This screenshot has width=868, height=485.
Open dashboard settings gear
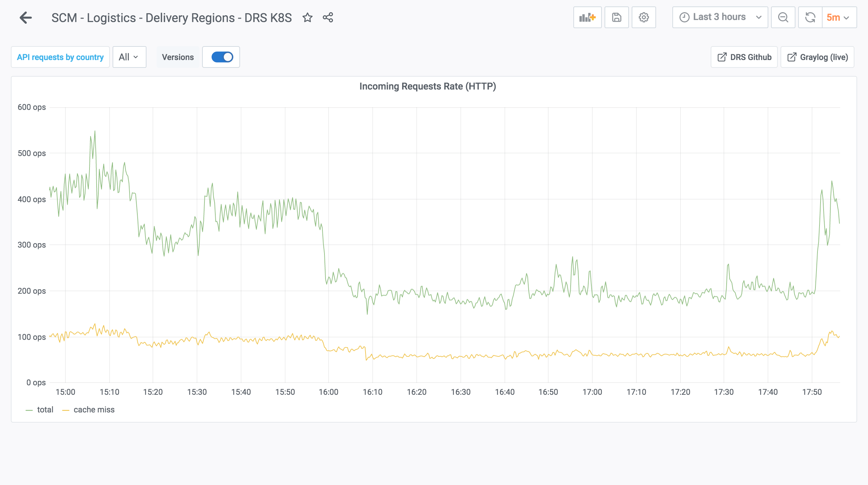[644, 17]
